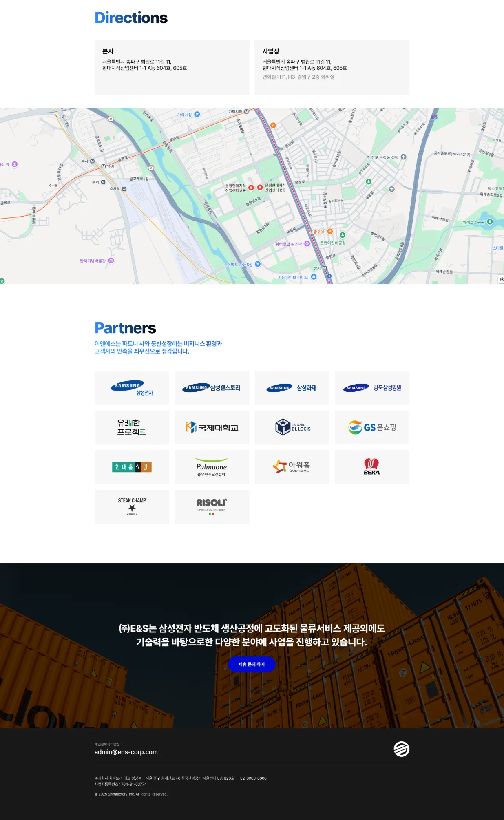Click the Garak Market shopping cart map icon
This screenshot has height=820, width=504.
pos(197,115)
